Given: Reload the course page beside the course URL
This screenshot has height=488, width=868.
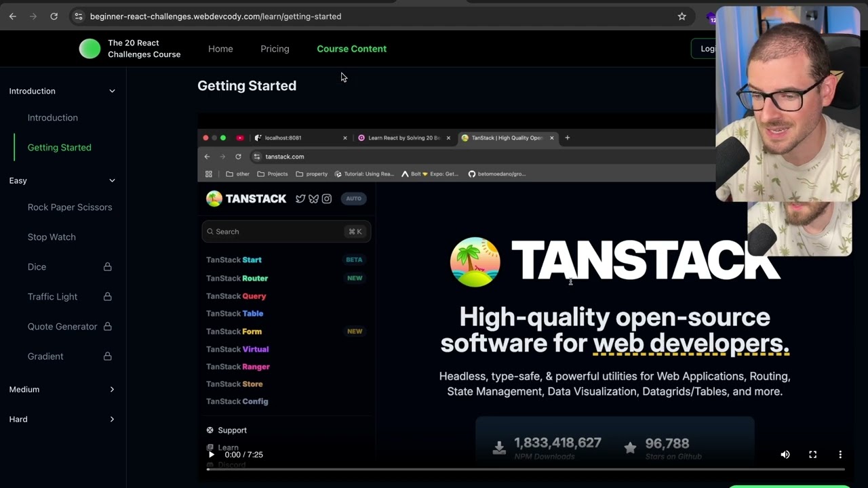Looking at the screenshot, I should click(x=54, y=16).
